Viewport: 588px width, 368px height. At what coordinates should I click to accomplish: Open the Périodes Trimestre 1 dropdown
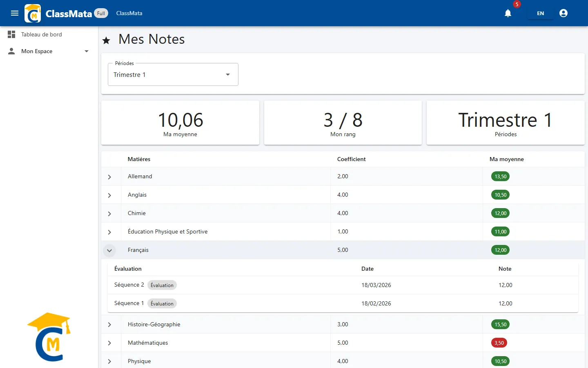click(x=173, y=74)
